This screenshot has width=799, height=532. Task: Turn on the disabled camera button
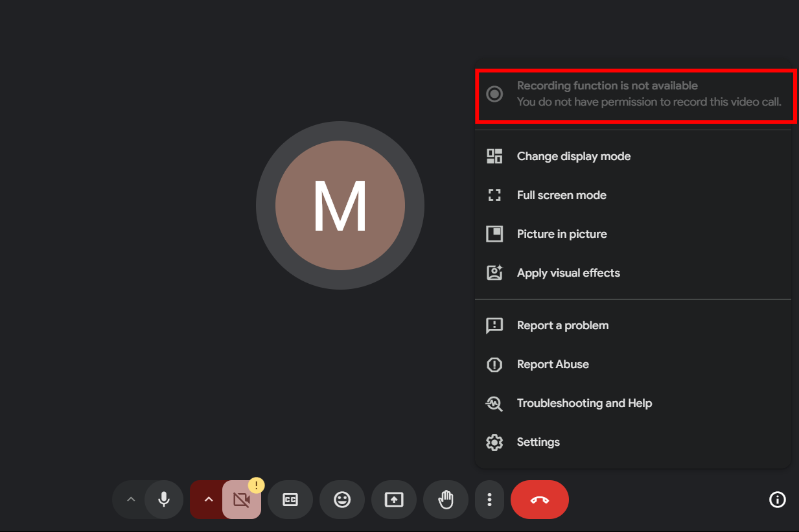(x=242, y=500)
